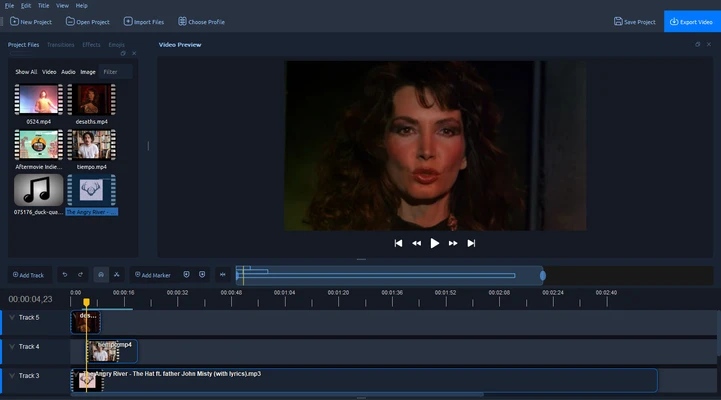Click the Filter text field
Viewport: 721px width, 400px height.
coord(116,72)
